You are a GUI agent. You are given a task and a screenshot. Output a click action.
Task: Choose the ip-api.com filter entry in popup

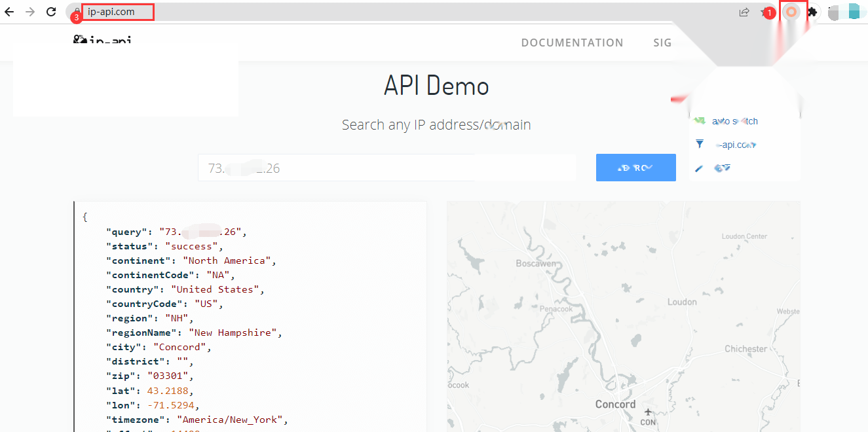tap(736, 145)
